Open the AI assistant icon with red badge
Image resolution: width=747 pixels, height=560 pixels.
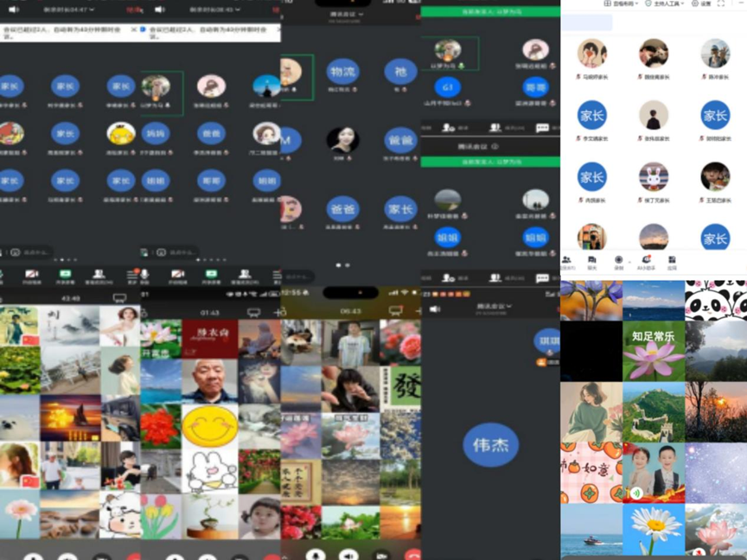[646, 259]
